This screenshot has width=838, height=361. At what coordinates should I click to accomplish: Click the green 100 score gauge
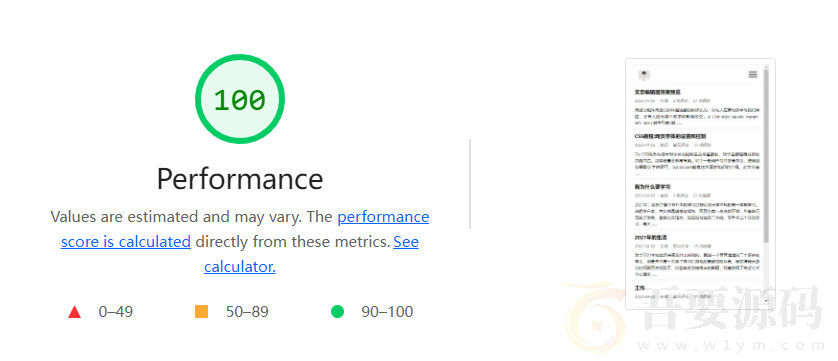(239, 99)
